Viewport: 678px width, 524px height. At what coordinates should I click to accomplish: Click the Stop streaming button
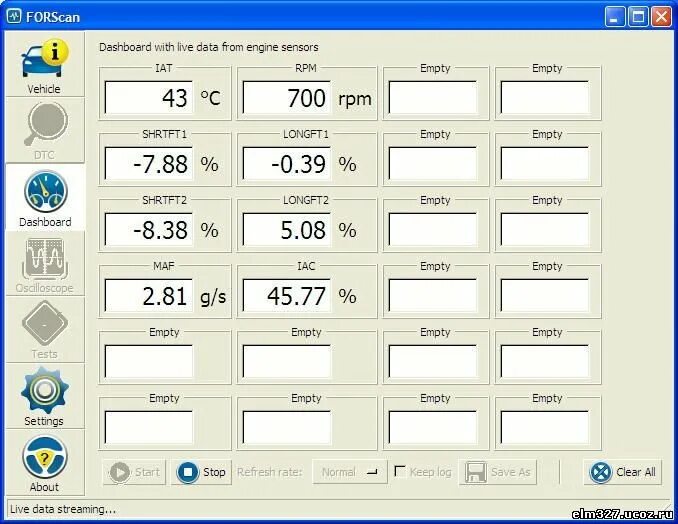(201, 472)
